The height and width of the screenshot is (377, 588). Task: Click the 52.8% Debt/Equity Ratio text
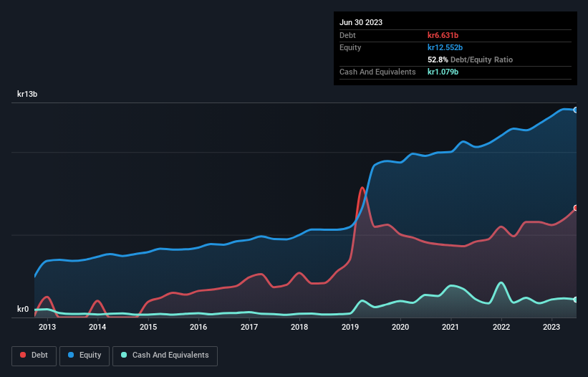pos(470,59)
